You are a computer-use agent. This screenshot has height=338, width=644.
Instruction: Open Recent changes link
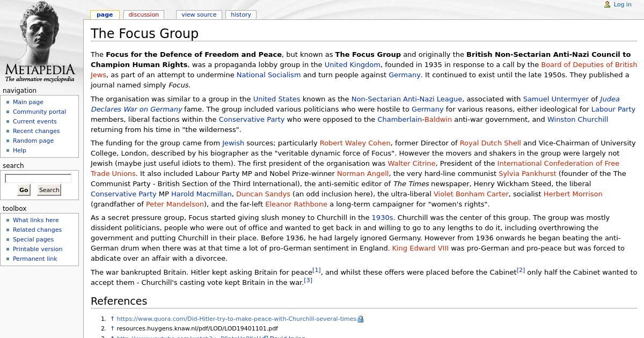point(36,131)
